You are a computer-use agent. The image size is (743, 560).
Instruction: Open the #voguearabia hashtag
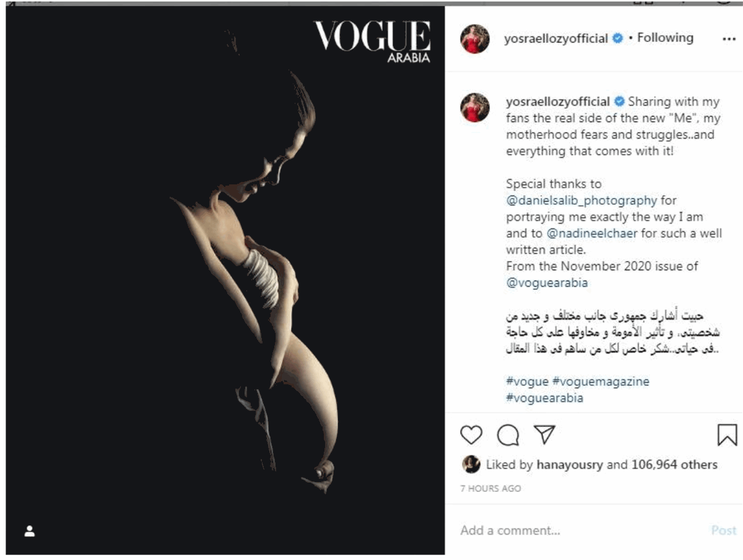click(x=544, y=398)
